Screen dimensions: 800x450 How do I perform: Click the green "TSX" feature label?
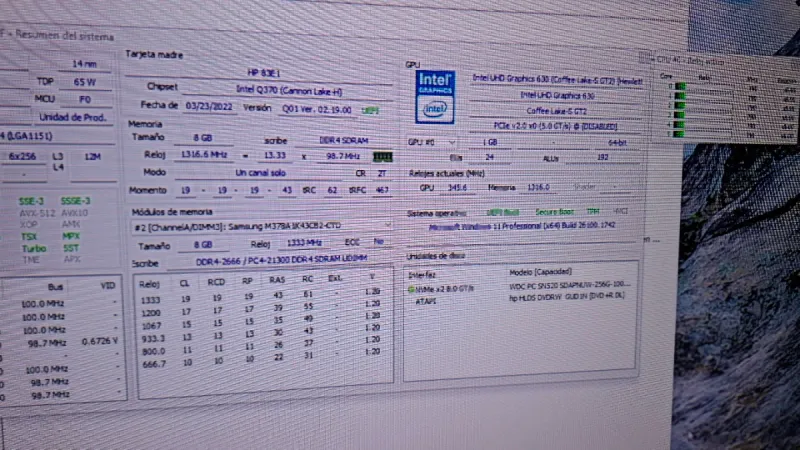29,237
